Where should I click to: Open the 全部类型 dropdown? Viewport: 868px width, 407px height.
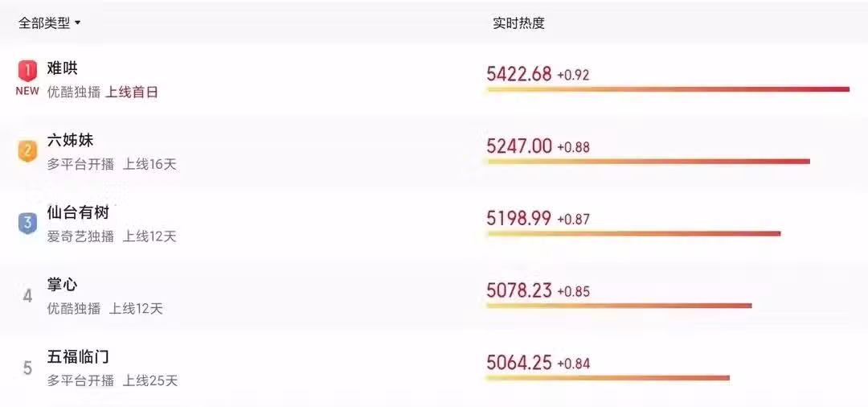pyautogui.click(x=50, y=23)
